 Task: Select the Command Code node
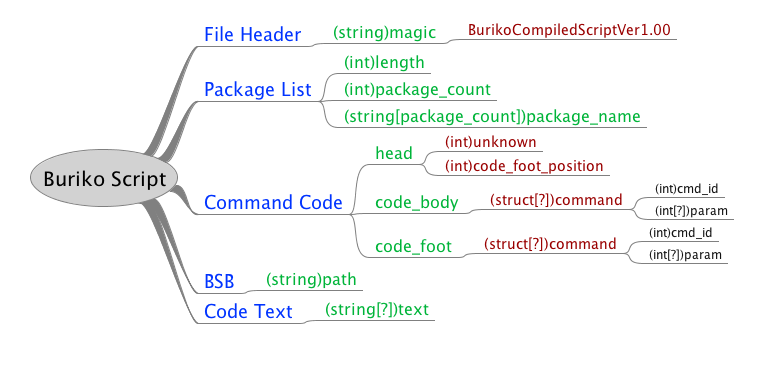pyautogui.click(x=273, y=203)
